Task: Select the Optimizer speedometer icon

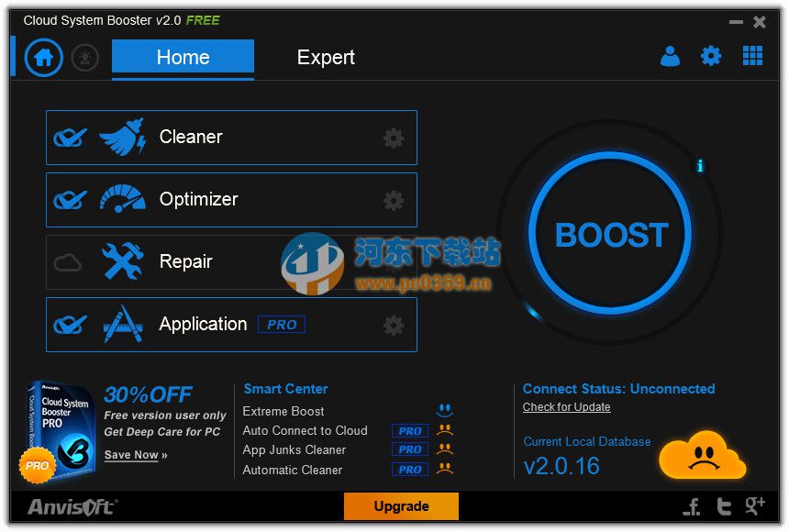Action: click(x=121, y=199)
